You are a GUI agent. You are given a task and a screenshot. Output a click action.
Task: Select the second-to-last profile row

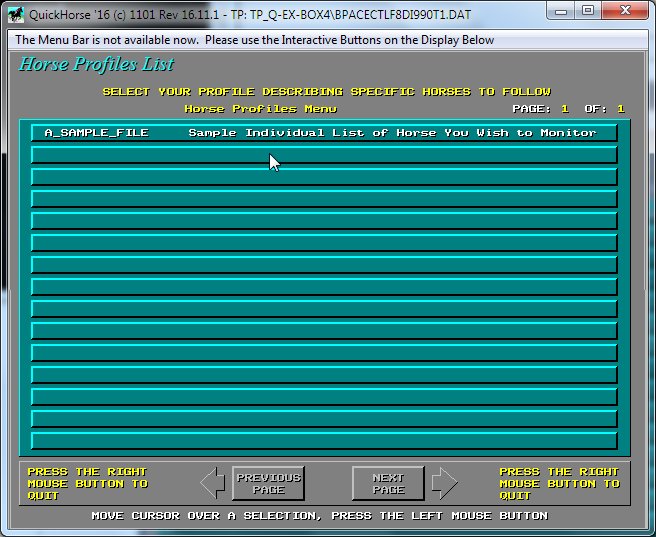pyautogui.click(x=324, y=419)
